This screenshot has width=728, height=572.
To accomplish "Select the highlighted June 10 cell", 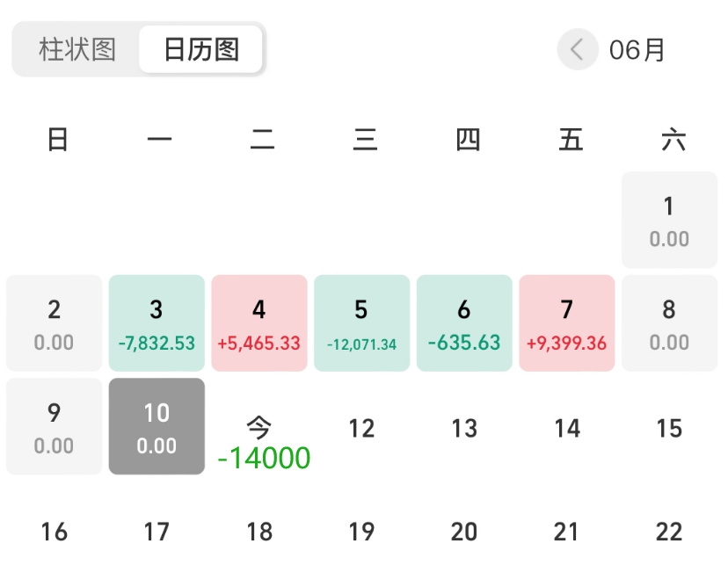I will point(157,426).
